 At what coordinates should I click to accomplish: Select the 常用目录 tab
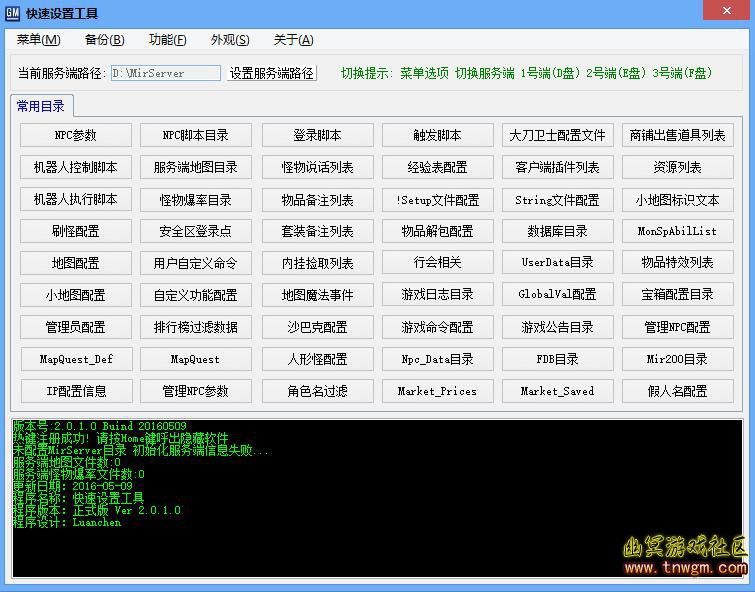pyautogui.click(x=41, y=106)
